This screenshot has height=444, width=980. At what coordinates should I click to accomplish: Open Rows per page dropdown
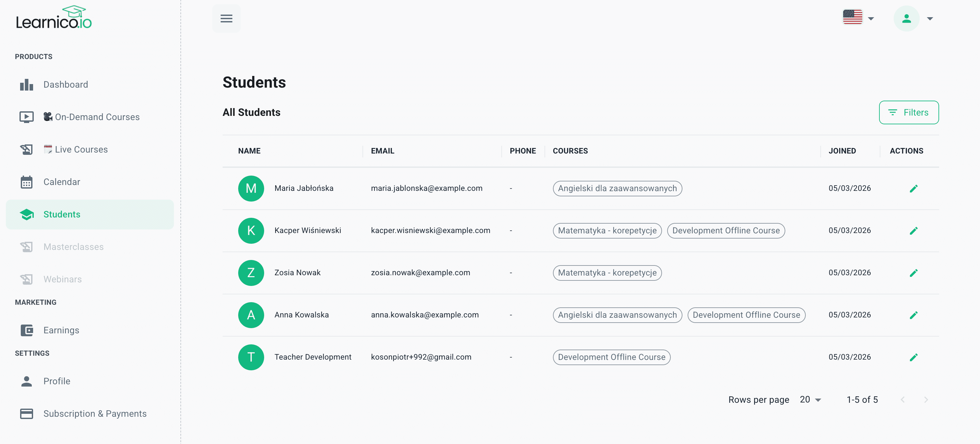(810, 400)
